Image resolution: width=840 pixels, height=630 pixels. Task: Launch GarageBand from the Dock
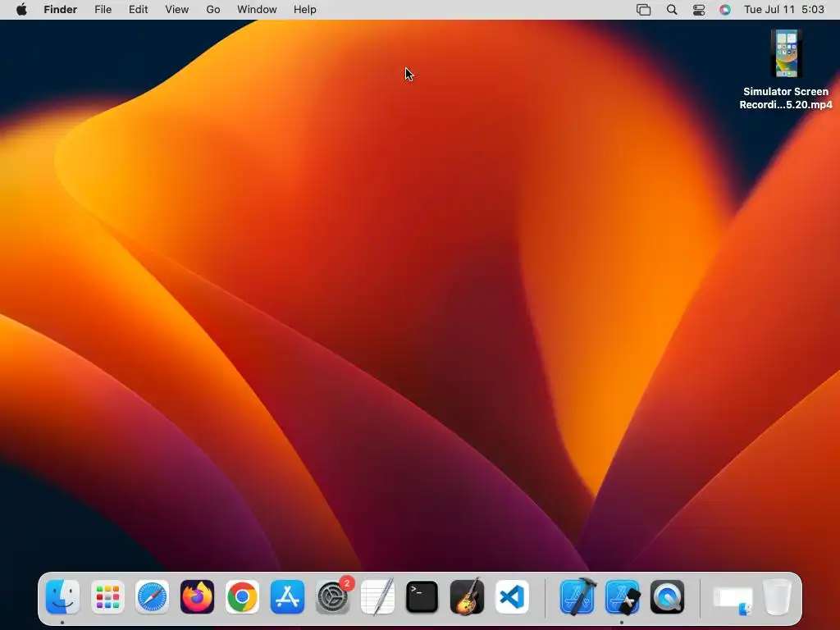467,596
